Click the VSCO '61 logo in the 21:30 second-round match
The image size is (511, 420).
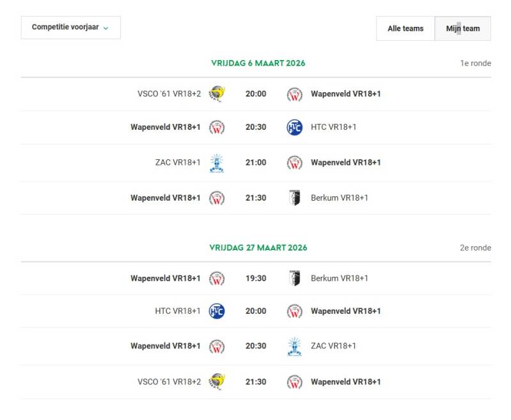pos(217,382)
